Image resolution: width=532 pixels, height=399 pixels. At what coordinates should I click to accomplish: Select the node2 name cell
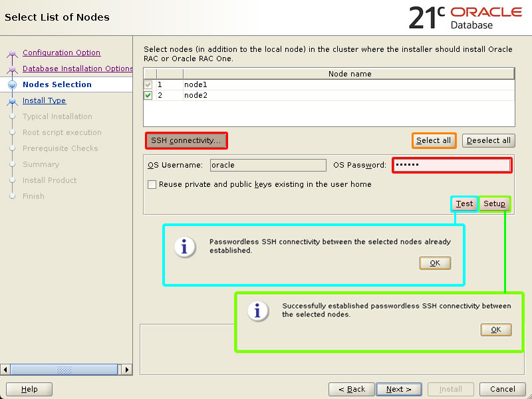348,95
